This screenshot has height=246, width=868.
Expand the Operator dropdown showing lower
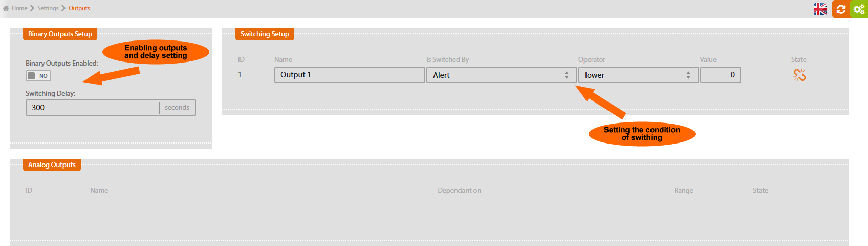coord(638,75)
